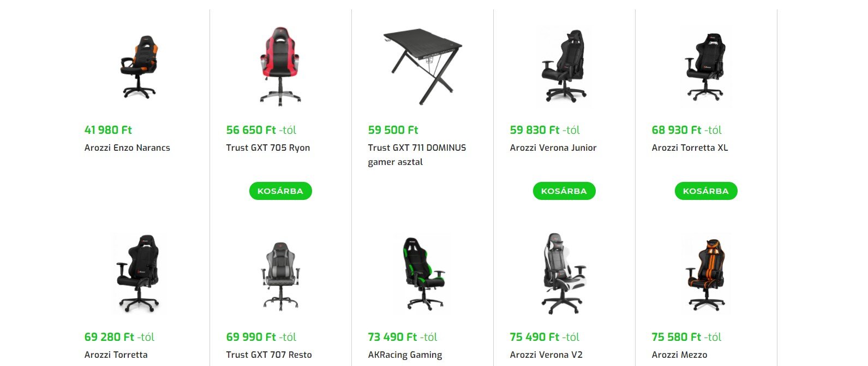Add Trust GXT 705 Ryon to cart with KOSÁRBA

pos(280,191)
